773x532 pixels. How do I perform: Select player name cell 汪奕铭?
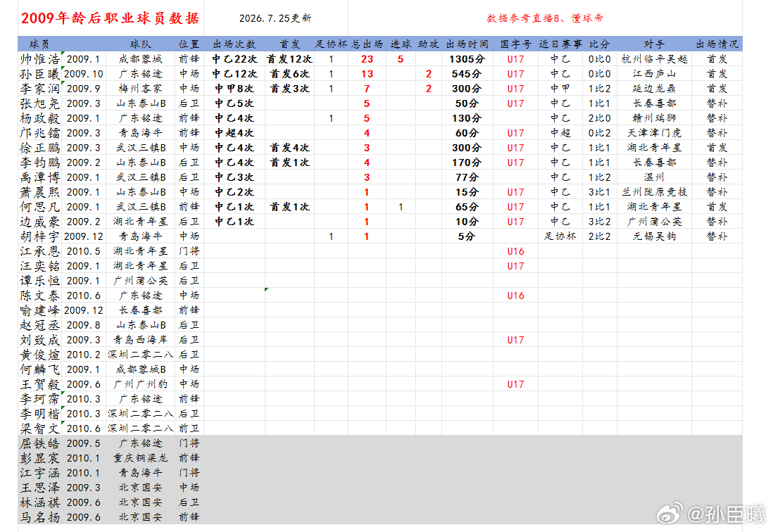[40, 266]
